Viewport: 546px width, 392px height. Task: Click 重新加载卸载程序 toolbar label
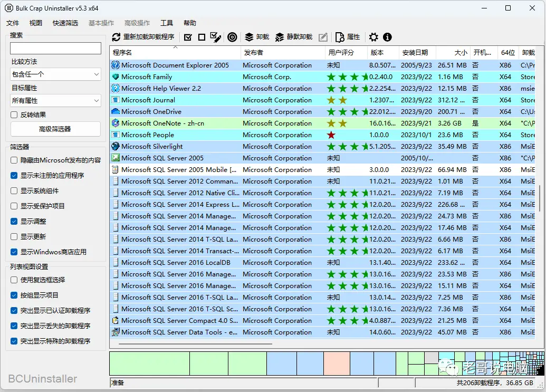[x=149, y=37]
